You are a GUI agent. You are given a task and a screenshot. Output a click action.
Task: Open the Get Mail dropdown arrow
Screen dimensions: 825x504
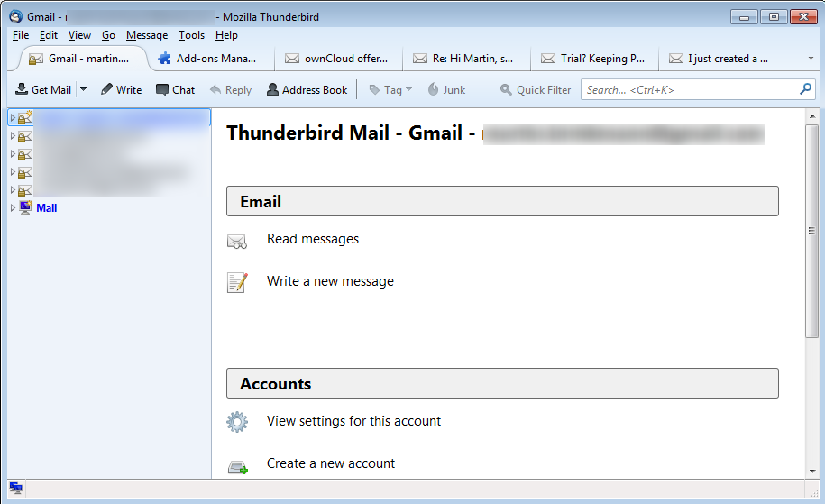coord(83,89)
